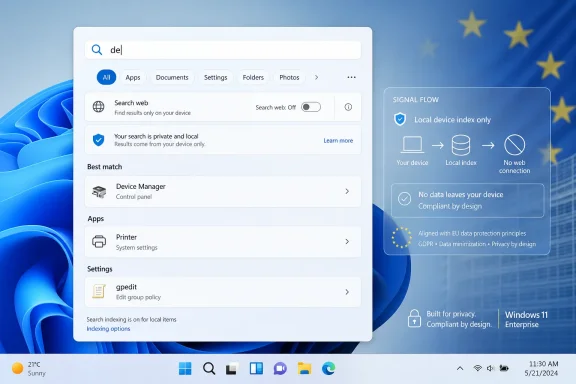Open the three-dot more options menu

coord(352,77)
